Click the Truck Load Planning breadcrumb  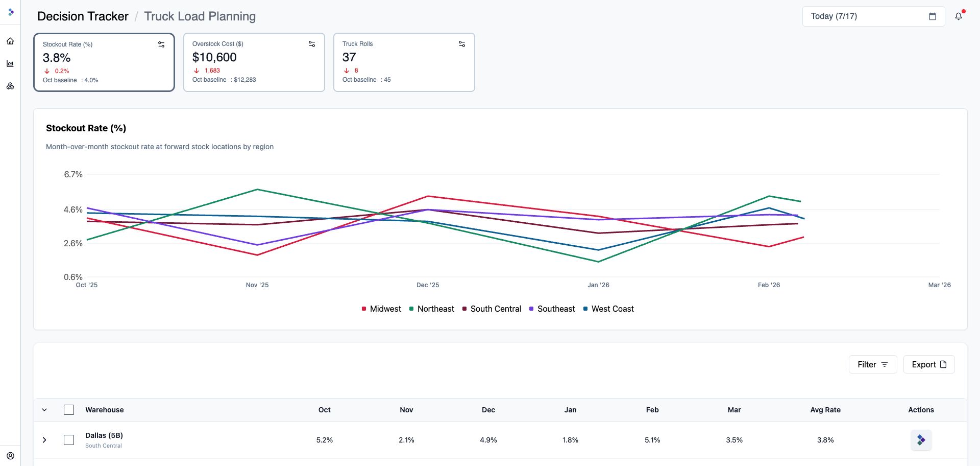click(x=200, y=16)
